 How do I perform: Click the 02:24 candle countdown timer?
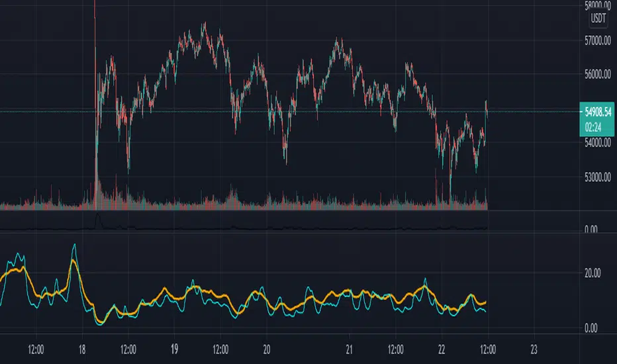(593, 127)
